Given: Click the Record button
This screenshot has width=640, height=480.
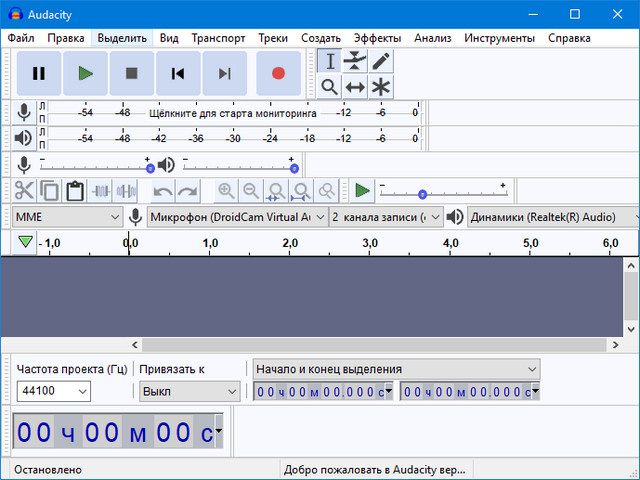Looking at the screenshot, I should click(x=278, y=73).
